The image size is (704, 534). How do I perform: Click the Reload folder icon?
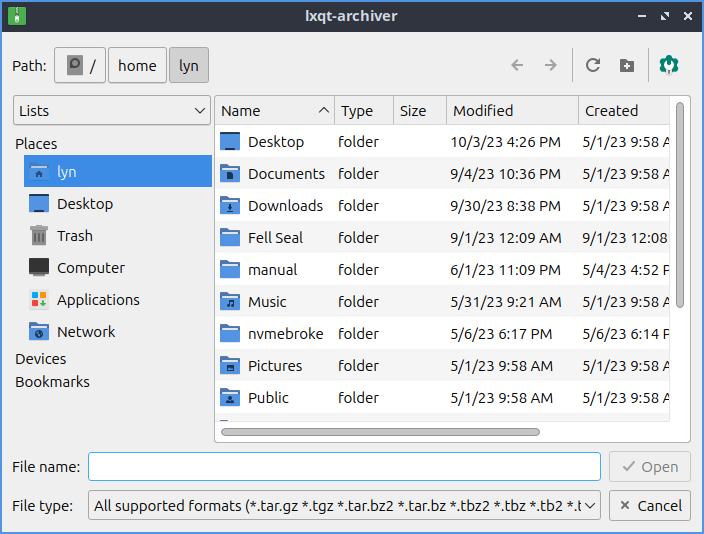pyautogui.click(x=593, y=66)
